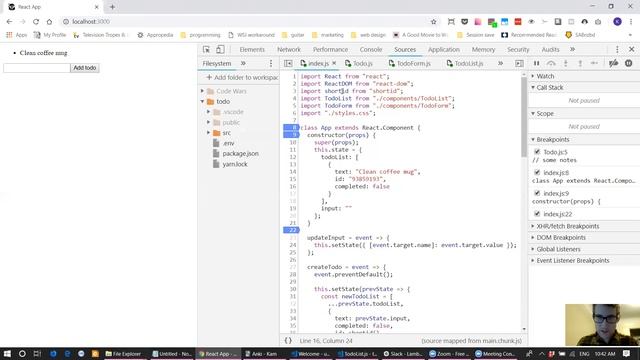Switch to the Network panel
Viewport: 640px width, 360px height.
point(289,49)
